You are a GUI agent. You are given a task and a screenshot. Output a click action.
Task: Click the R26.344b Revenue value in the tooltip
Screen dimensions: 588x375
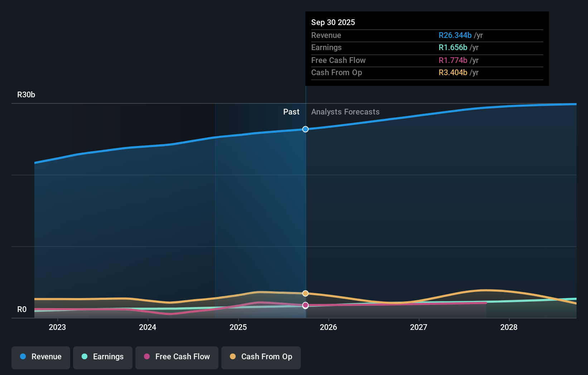[454, 35]
